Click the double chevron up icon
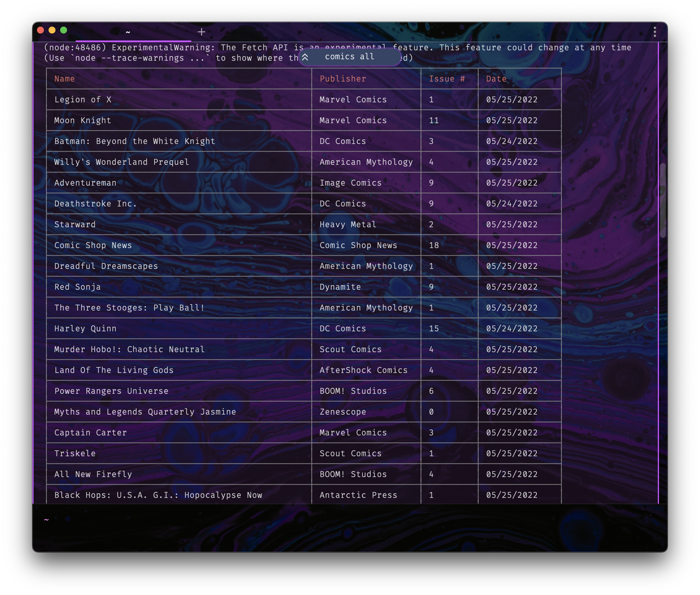Viewport: 700px width, 595px height. click(x=305, y=57)
